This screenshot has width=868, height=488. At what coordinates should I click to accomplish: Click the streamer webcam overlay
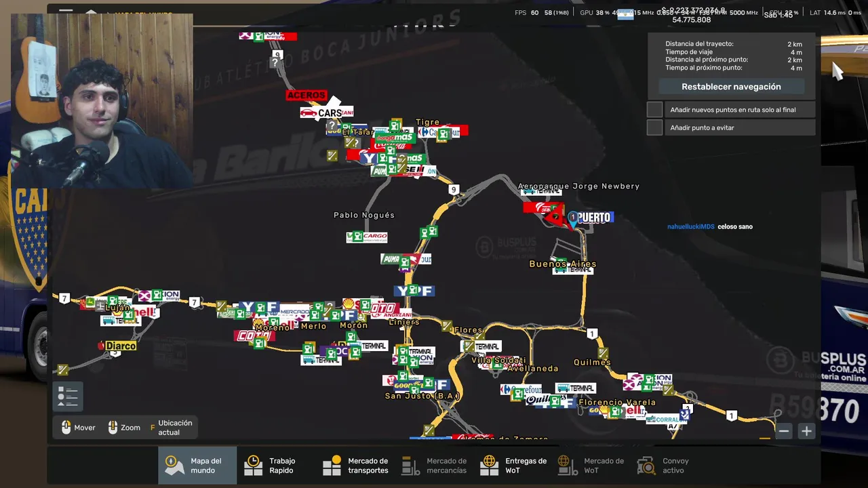102,101
